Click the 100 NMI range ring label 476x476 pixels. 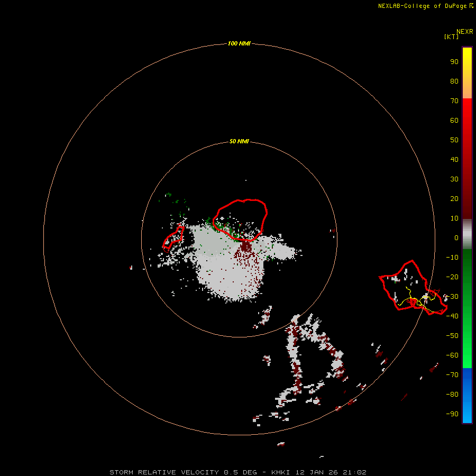point(239,44)
